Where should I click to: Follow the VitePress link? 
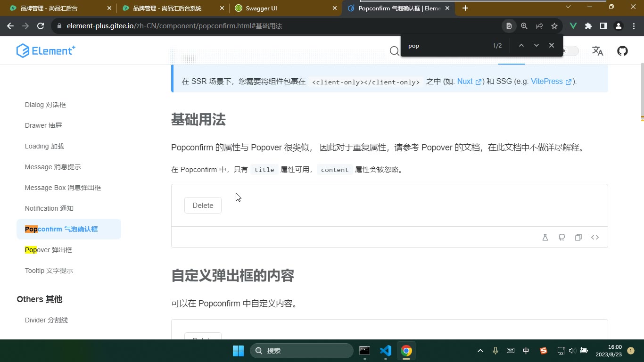551,81
